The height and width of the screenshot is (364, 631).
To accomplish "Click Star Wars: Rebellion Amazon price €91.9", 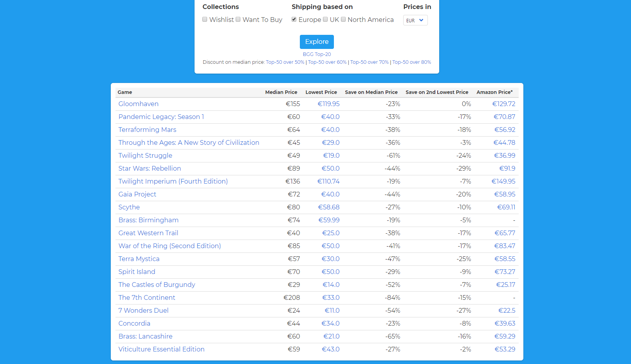I will click(x=507, y=168).
